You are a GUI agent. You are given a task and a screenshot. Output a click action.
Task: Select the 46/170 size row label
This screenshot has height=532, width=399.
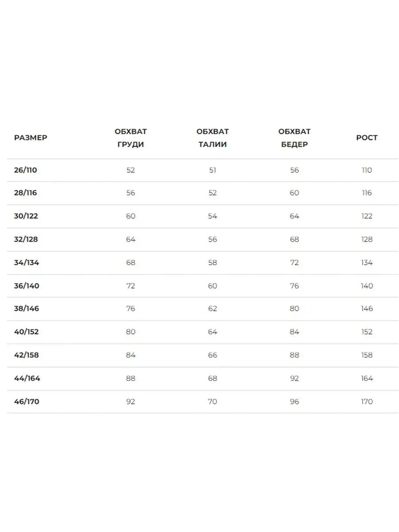(27, 402)
